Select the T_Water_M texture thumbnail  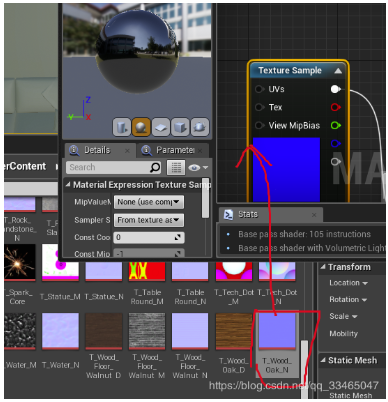(x=20, y=331)
